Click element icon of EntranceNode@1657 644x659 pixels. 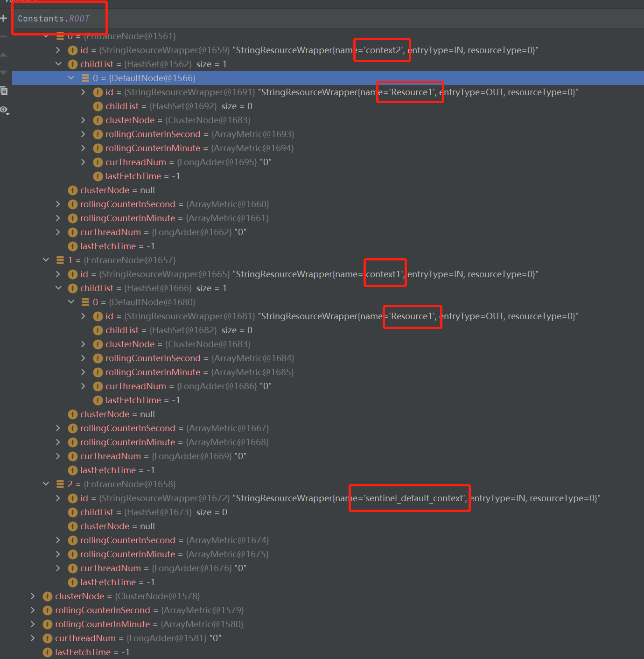(x=60, y=260)
